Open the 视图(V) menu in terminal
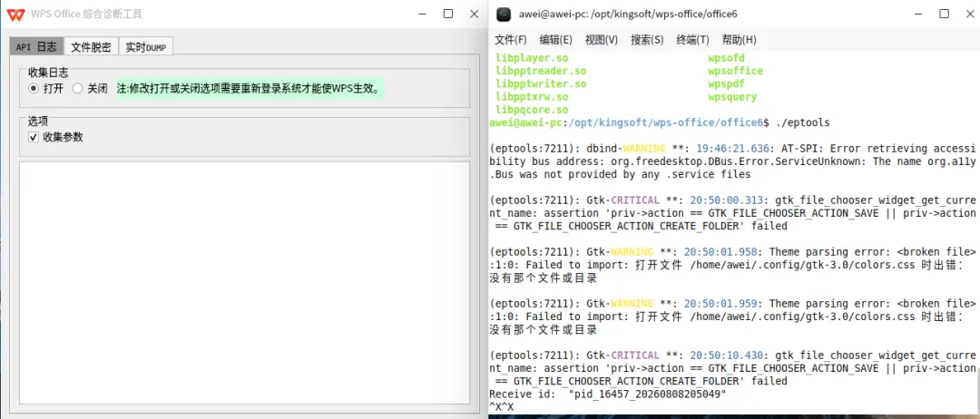The width and height of the screenshot is (980, 419). coord(602,40)
